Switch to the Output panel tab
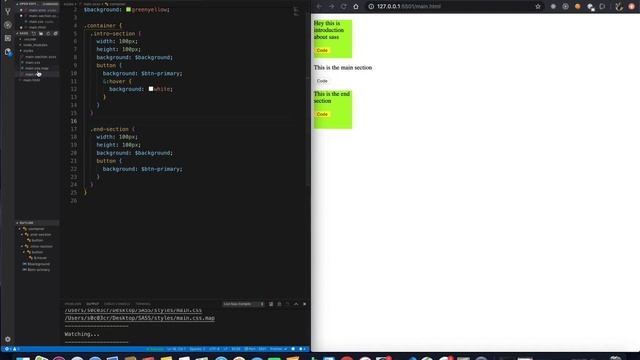This screenshot has width=640, height=360. 93,304
